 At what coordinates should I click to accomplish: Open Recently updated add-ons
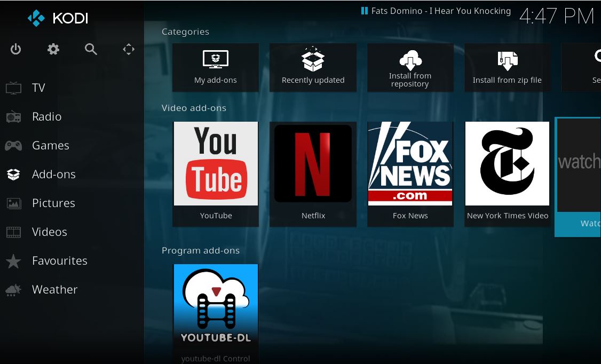(313, 67)
